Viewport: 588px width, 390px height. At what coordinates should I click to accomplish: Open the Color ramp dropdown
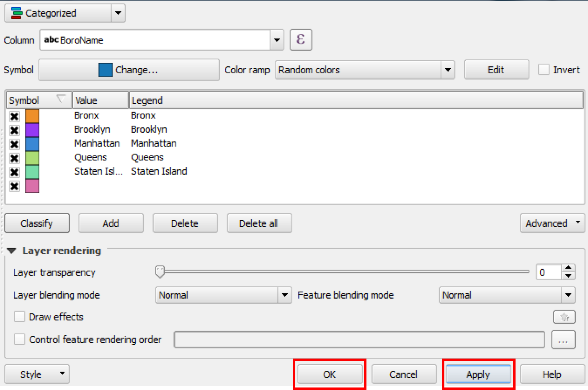pyautogui.click(x=448, y=70)
